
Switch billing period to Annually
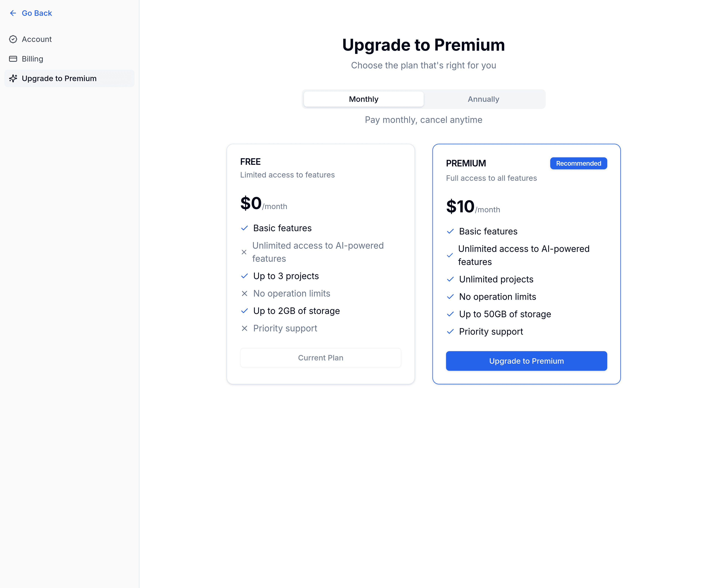click(483, 99)
